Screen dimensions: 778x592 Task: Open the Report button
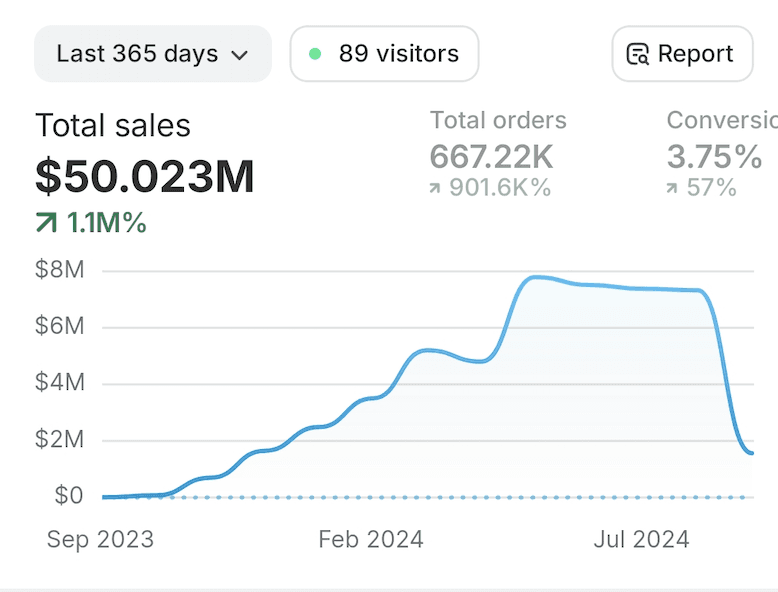pyautogui.click(x=683, y=54)
